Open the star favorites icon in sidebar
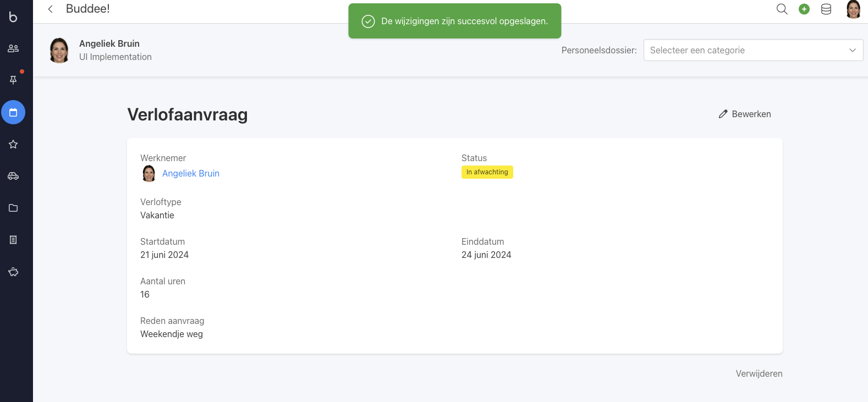Screen dimensions: 868x402 pyautogui.click(x=13, y=144)
